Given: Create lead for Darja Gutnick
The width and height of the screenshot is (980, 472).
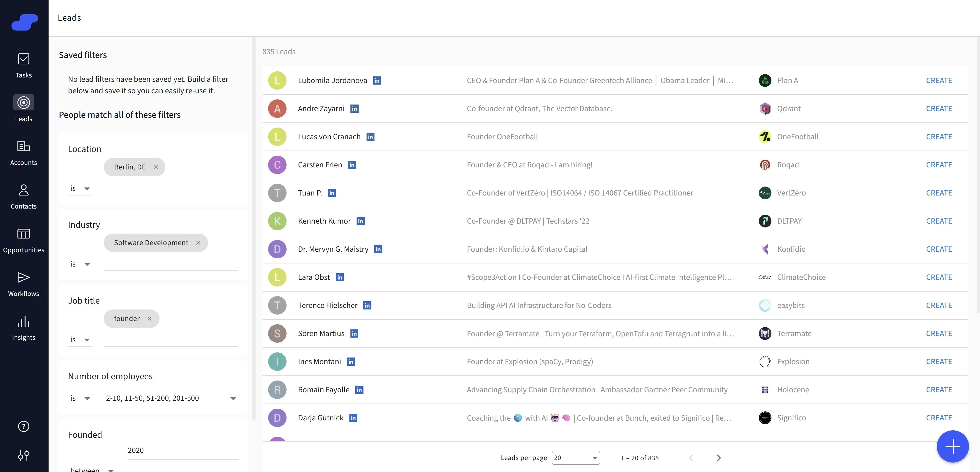Looking at the screenshot, I should click(x=939, y=418).
